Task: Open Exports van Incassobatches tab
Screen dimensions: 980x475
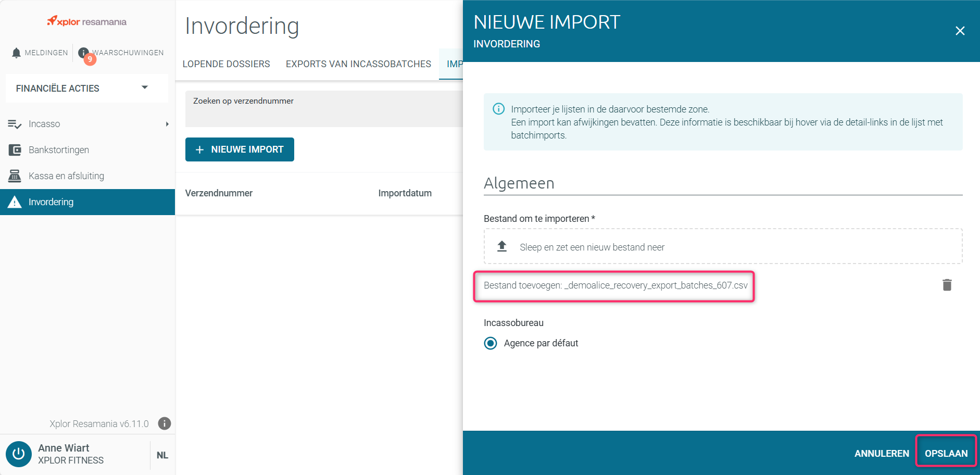Action: (358, 64)
